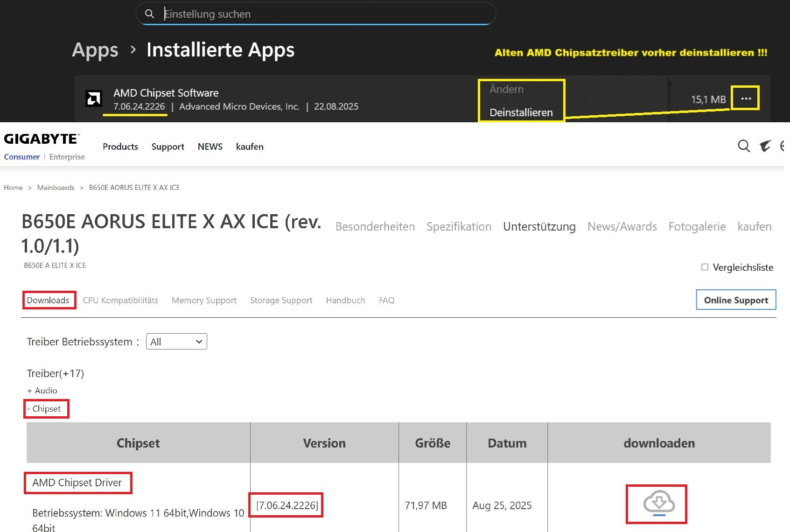Click the B650E AORUS ELITE X AX ICE (rev. 1.0/1.1) title
The image size is (790, 532).
(171, 234)
